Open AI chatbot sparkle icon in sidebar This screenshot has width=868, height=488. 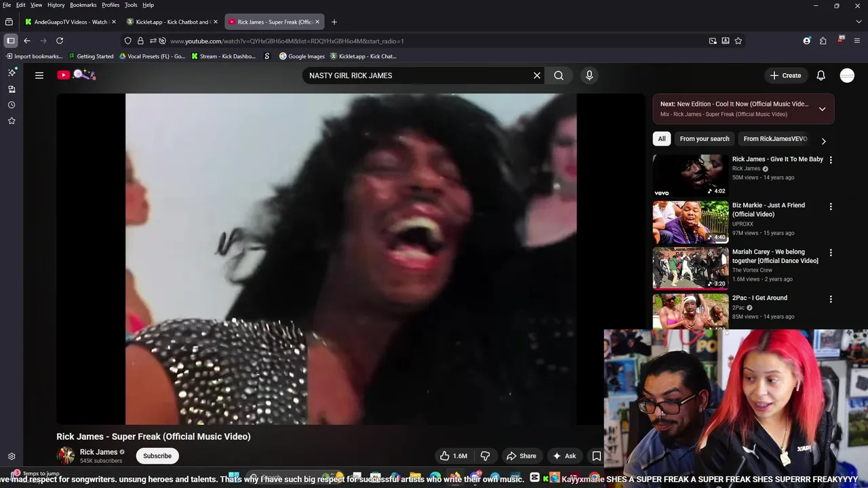(12, 73)
